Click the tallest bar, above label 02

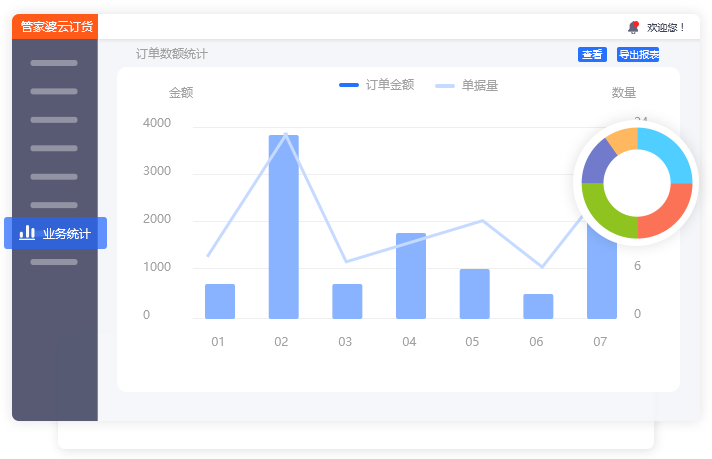tap(283, 227)
